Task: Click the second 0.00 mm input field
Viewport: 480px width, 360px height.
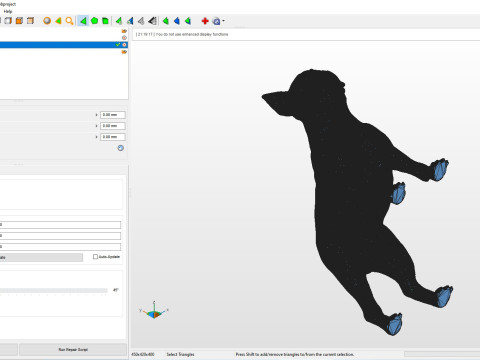Action: pos(113,126)
